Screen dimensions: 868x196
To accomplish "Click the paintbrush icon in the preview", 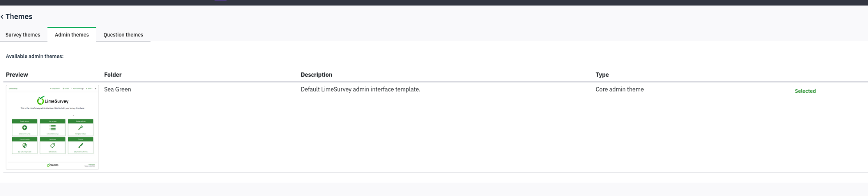I will 80,146.
